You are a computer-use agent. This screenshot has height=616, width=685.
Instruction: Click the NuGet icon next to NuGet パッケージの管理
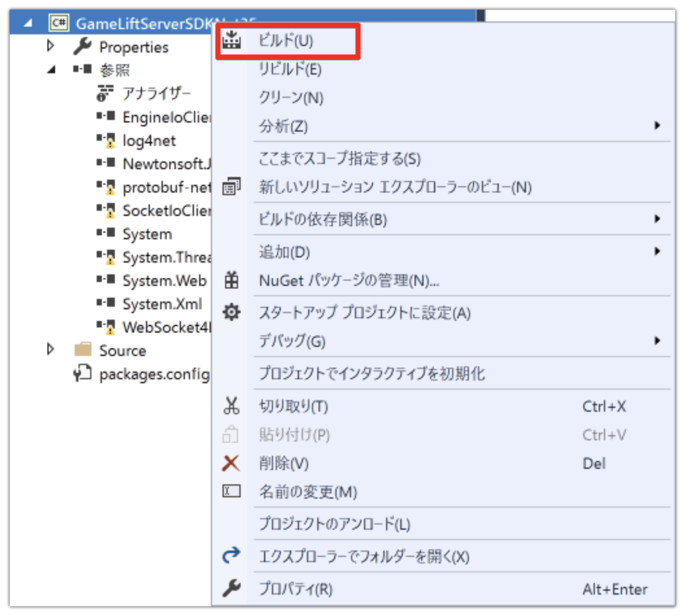click(x=230, y=281)
